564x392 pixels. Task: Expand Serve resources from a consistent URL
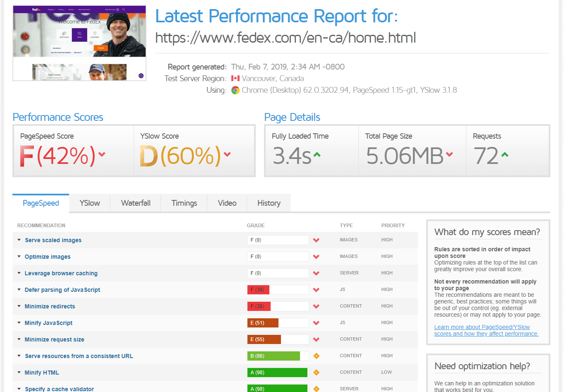point(19,356)
